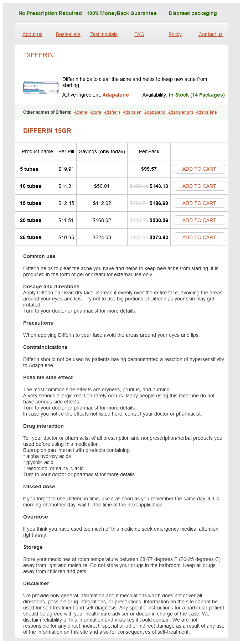
Task: Click the Acure alternate name link
Action: click(95, 112)
